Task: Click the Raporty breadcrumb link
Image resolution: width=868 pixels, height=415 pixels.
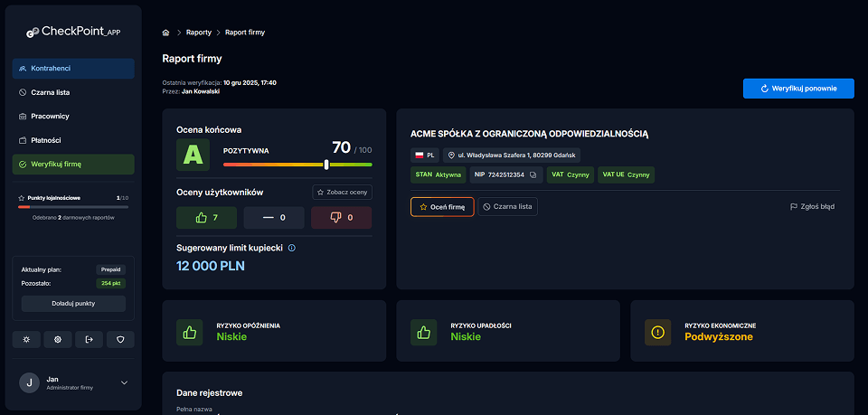Action: (199, 33)
